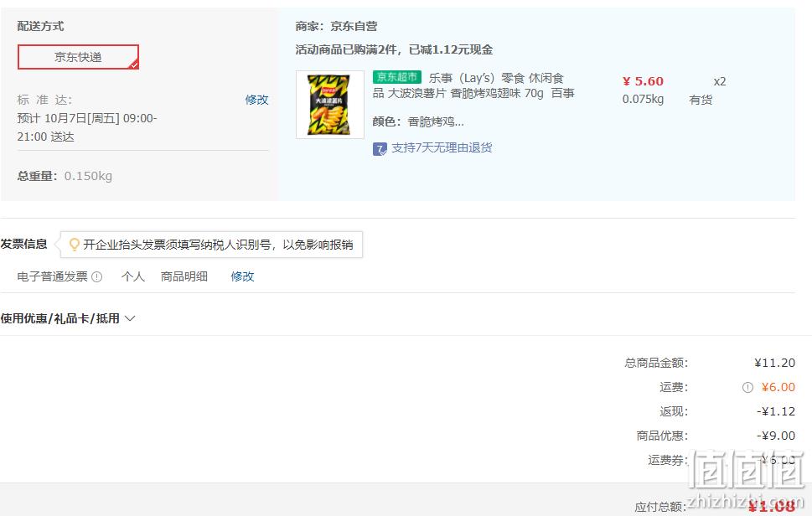Viewport: 812px width, 516px height.
Task: Click the 0.075kg item weight text
Action: 644,100
